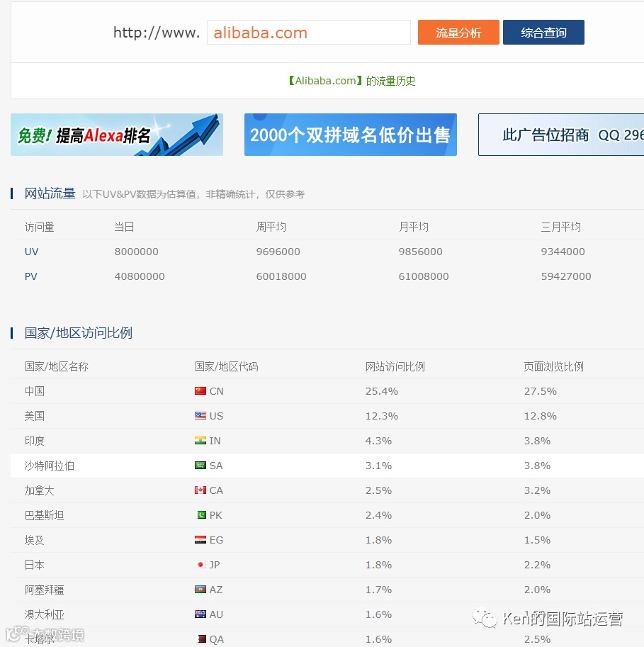
Task: Click the 国家/地区代码 column header
Action: (227, 366)
